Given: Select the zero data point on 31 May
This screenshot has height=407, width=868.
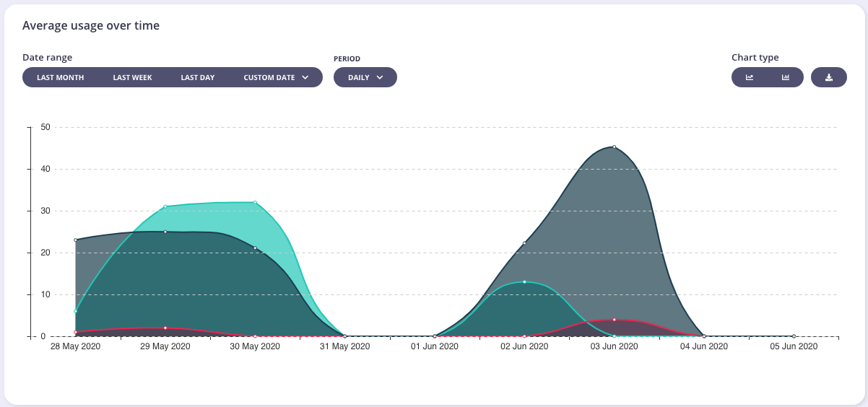Looking at the screenshot, I should [344, 336].
